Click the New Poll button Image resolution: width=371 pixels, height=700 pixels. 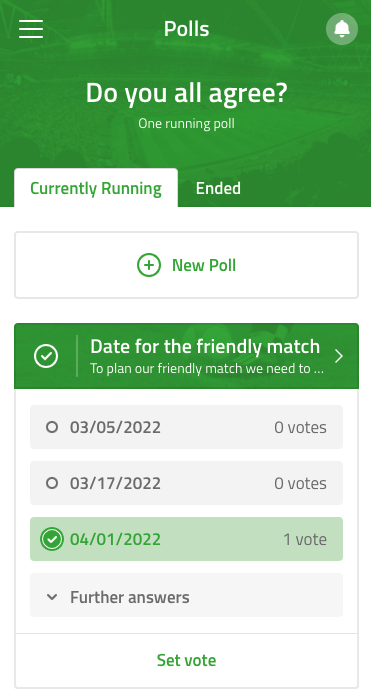[x=186, y=265]
